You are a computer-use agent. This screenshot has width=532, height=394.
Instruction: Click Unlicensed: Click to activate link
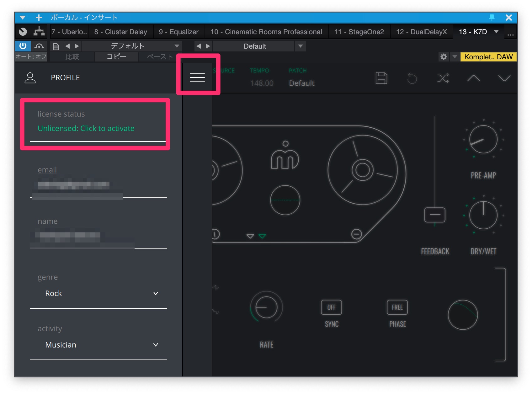86,128
